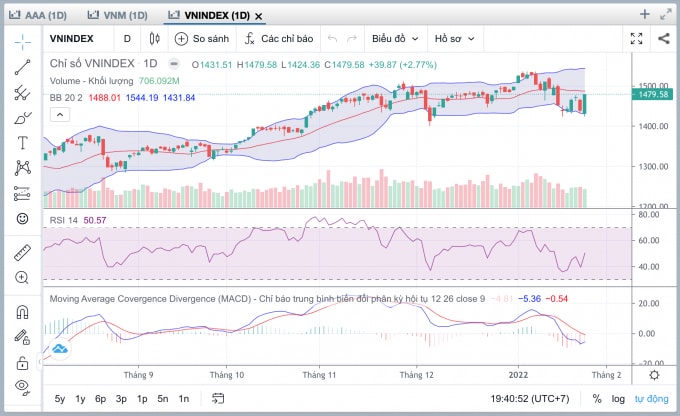Expand the chart panel window
Screen dimensions: 680x416
(666, 14)
